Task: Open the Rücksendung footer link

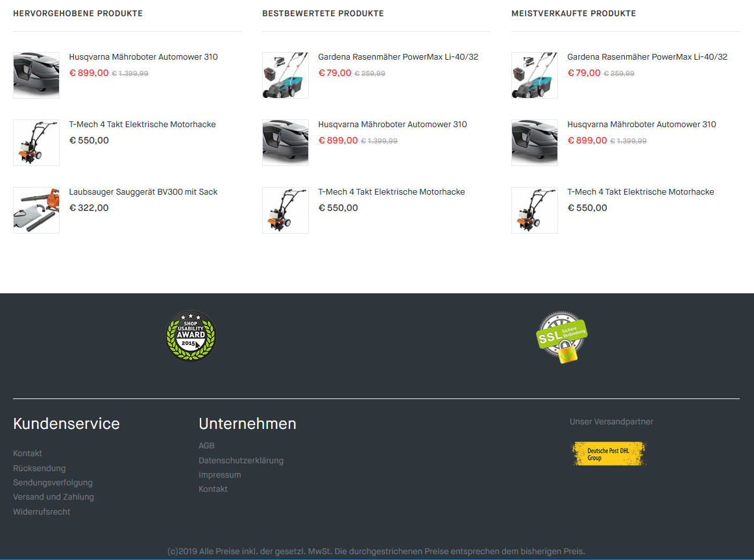Action: coord(40,469)
